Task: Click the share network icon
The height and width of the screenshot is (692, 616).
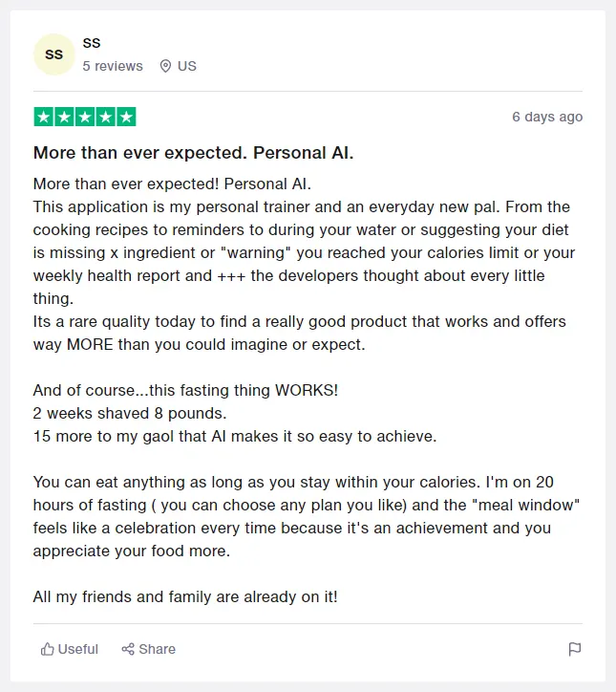Action: (x=128, y=649)
